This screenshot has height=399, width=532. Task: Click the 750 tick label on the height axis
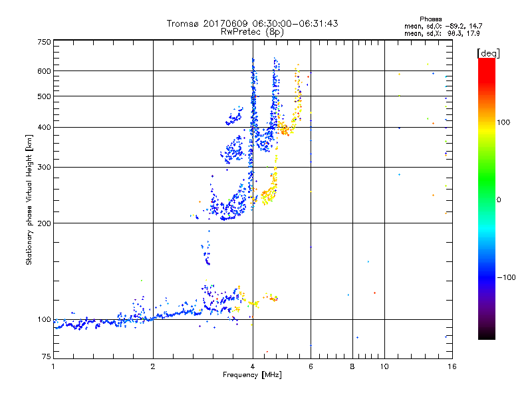tap(44, 42)
